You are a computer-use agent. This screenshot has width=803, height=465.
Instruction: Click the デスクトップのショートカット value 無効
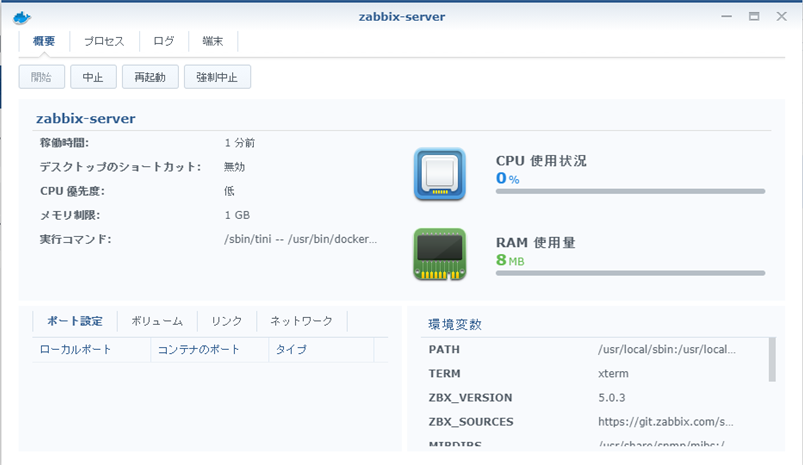point(235,167)
